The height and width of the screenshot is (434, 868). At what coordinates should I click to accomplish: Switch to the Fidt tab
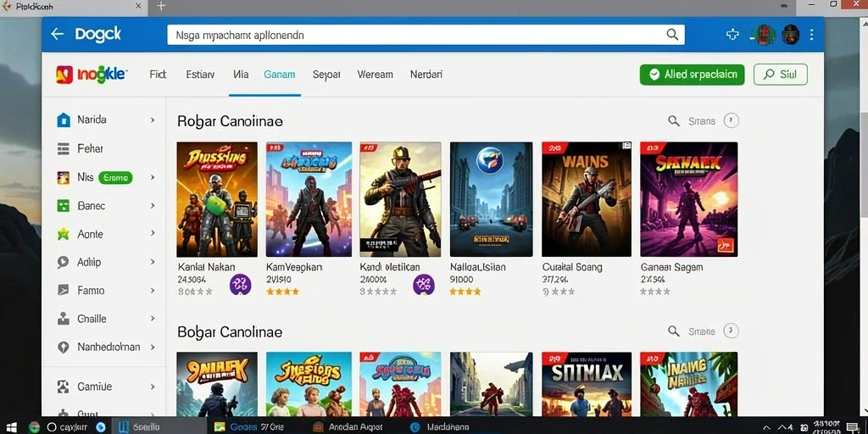coord(158,75)
